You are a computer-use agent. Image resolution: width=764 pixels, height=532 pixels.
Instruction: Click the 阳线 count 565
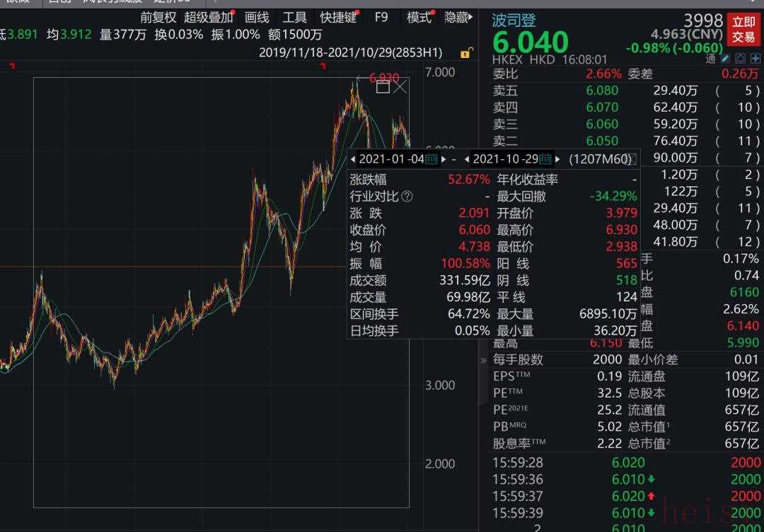(x=627, y=264)
